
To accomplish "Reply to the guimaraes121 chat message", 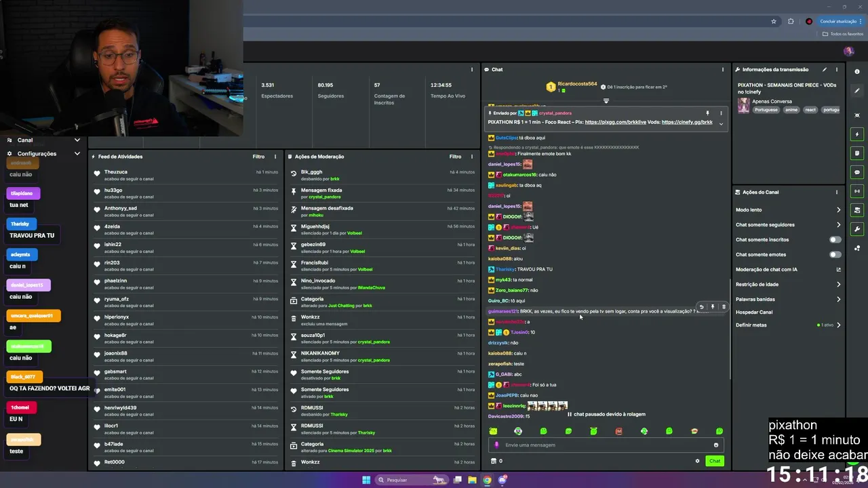I will [701, 307].
